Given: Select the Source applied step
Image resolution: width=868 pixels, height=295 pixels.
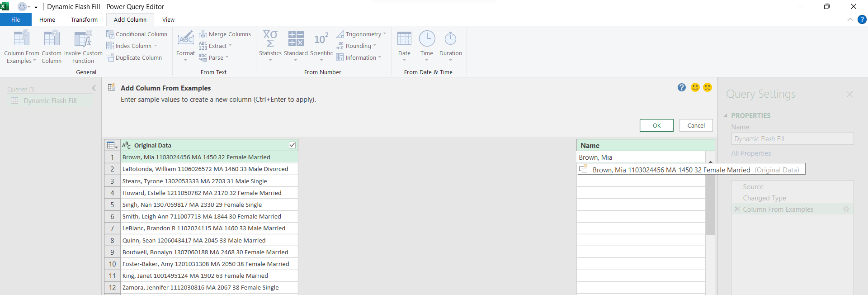Looking at the screenshot, I should pyautogui.click(x=753, y=186).
